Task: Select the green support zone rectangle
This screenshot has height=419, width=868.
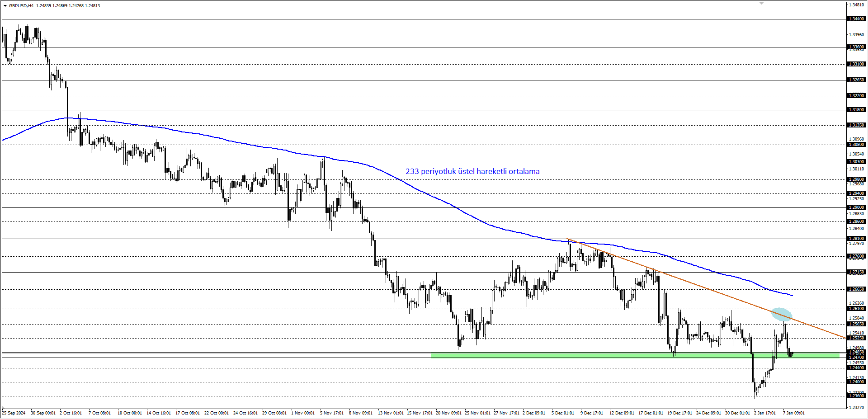Action: pos(635,356)
